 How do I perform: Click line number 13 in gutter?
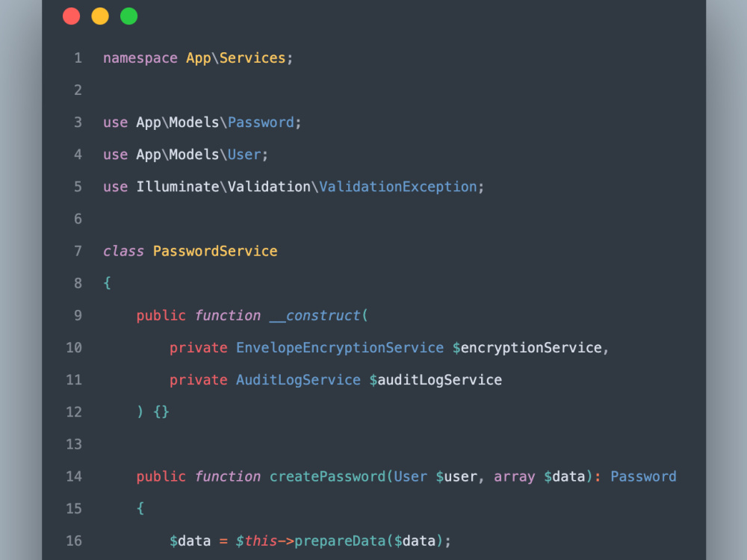tap(74, 444)
